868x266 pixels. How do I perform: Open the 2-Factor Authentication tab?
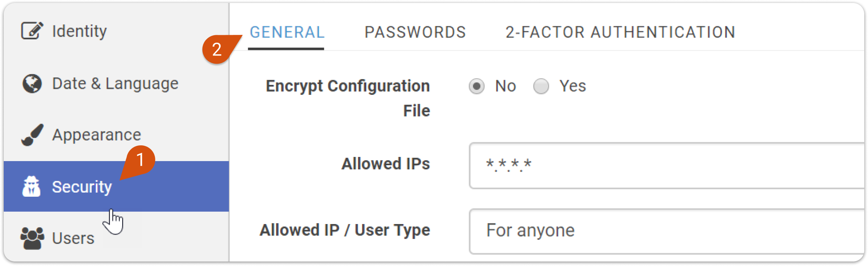point(620,33)
